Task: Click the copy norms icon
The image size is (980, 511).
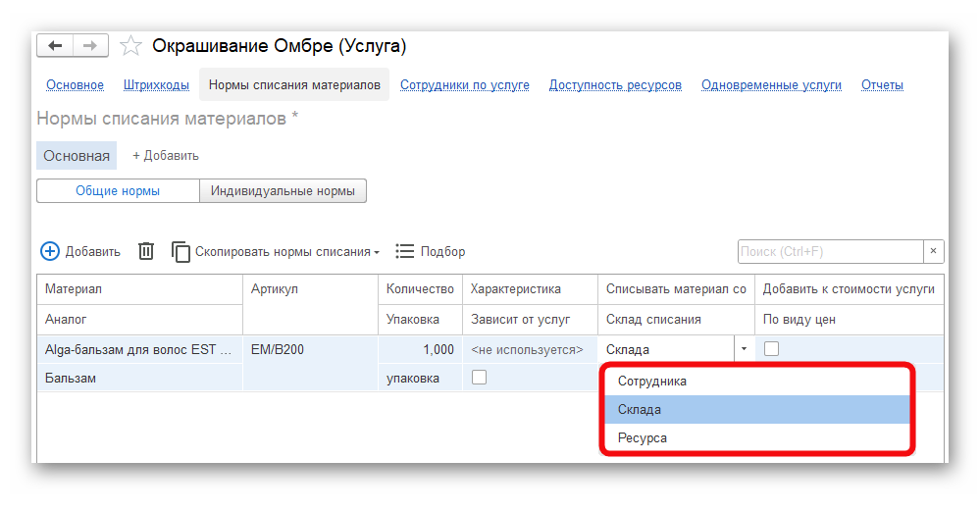Action: point(181,251)
